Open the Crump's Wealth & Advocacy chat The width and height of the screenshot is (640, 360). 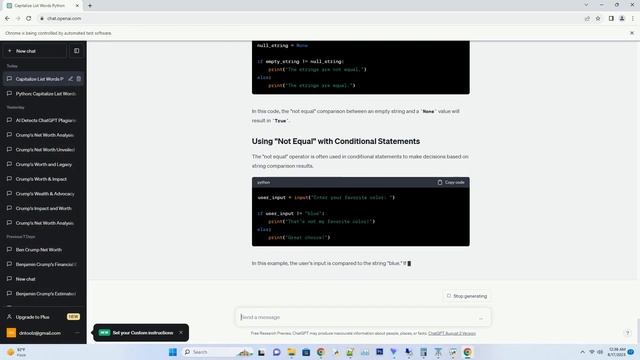click(x=43, y=194)
